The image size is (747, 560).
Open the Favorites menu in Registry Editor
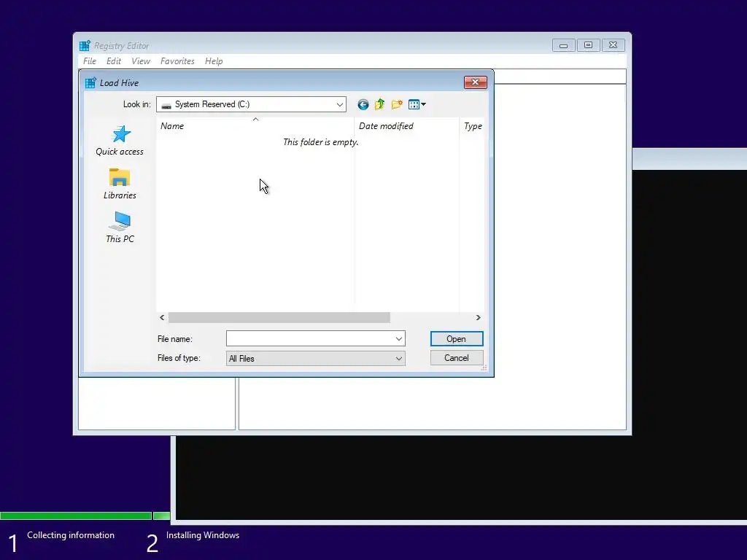(x=177, y=61)
